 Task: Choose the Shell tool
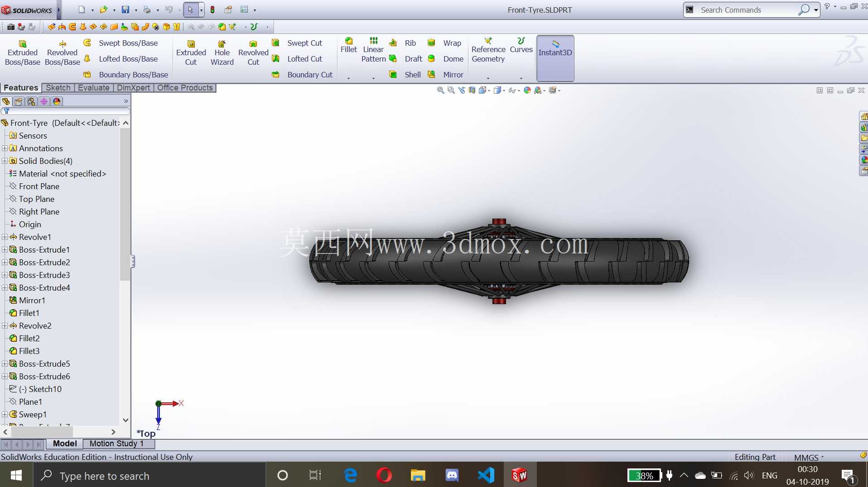[405, 75]
